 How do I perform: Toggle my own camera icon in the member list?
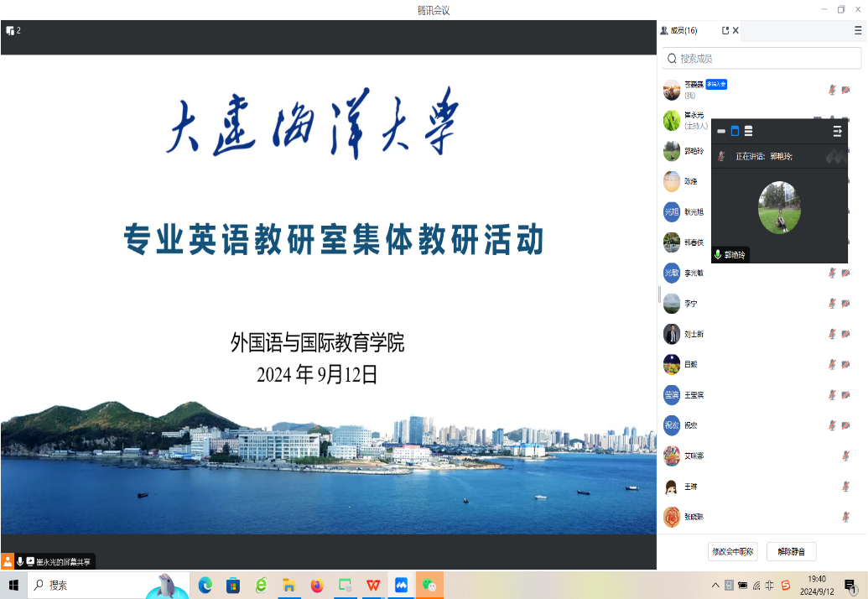coord(845,90)
